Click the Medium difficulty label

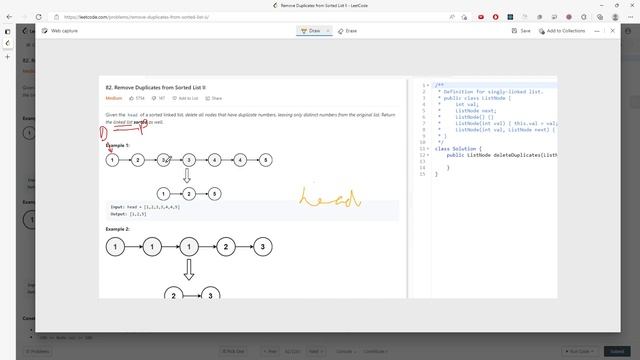coord(114,98)
